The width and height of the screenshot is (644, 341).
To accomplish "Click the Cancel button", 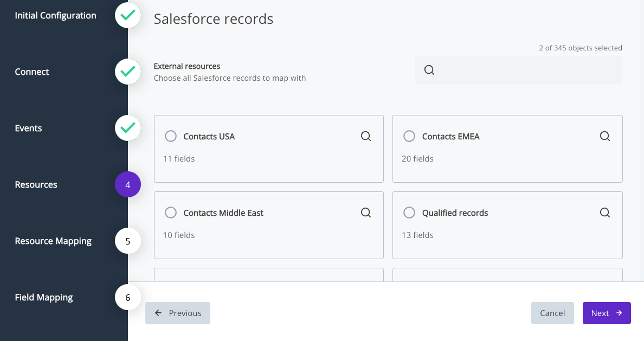I will tap(552, 313).
